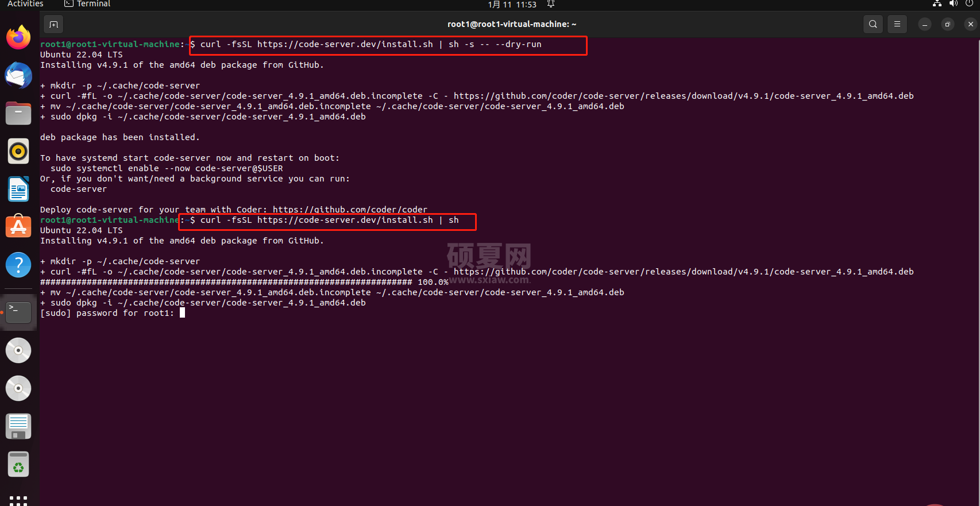Click the dry-run curl command text
The image size is (980, 506).
(371, 44)
